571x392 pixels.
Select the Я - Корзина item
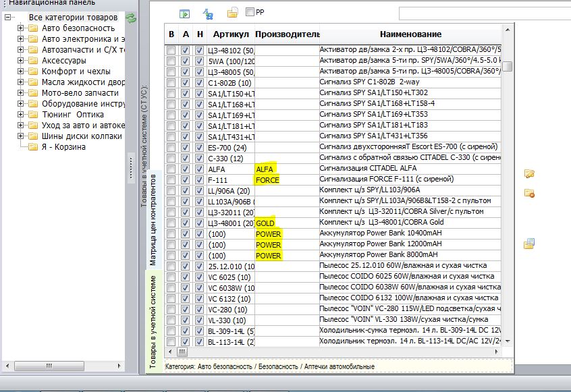pos(63,147)
